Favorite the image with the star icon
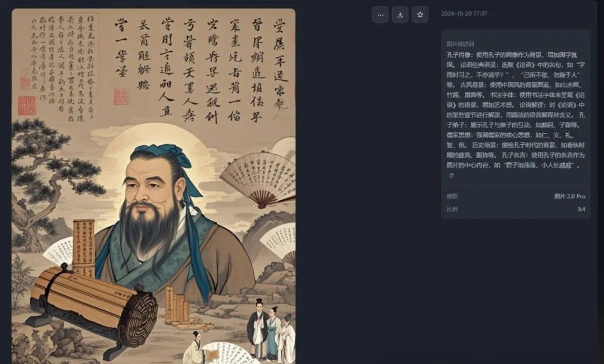 420,15
